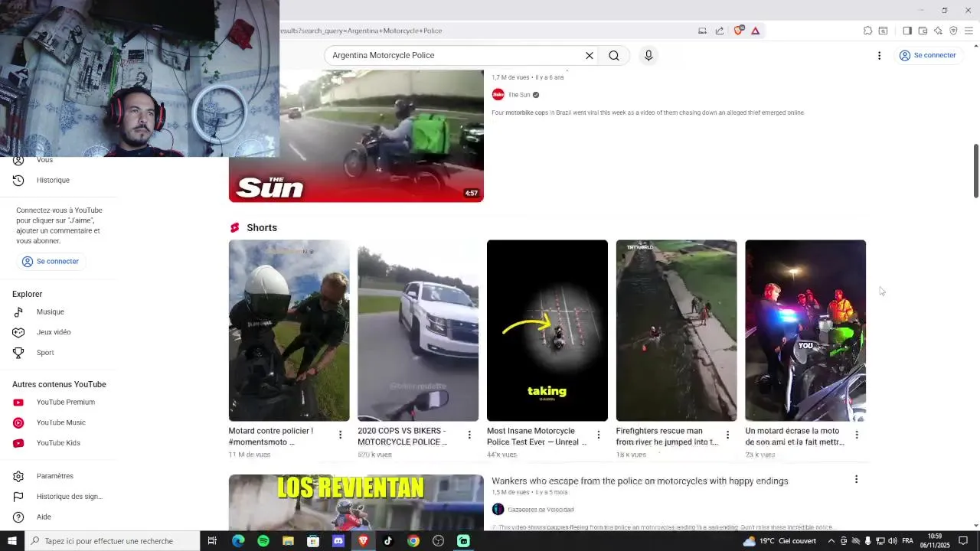Screen dimensions: 980x551
Task: Open Paramètres in the sidebar
Action: 54,476
